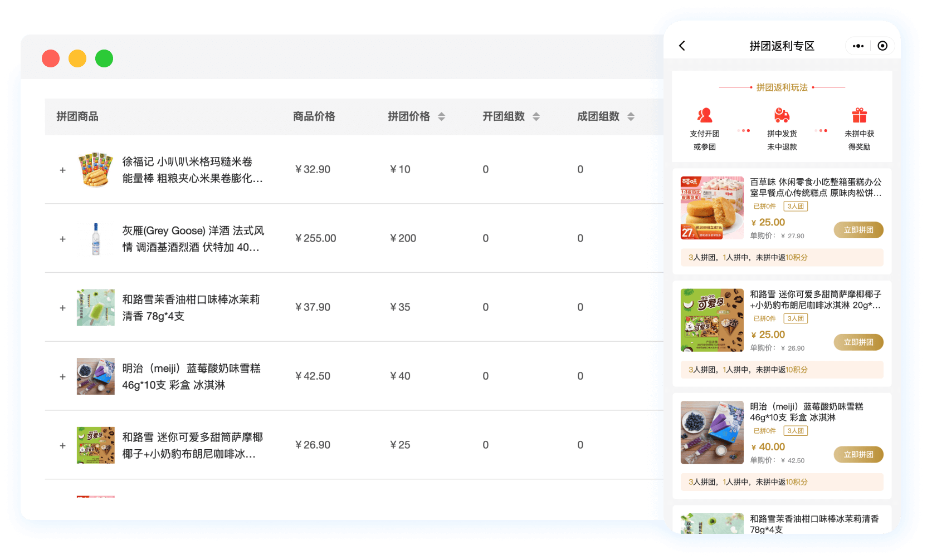
Task: Click the gift box reward icon
Action: point(859,115)
